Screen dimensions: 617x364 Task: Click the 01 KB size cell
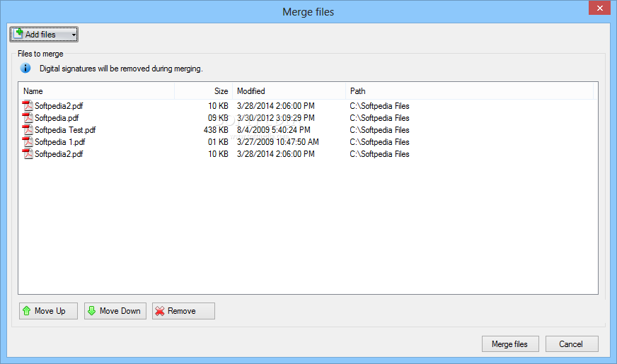click(x=218, y=142)
